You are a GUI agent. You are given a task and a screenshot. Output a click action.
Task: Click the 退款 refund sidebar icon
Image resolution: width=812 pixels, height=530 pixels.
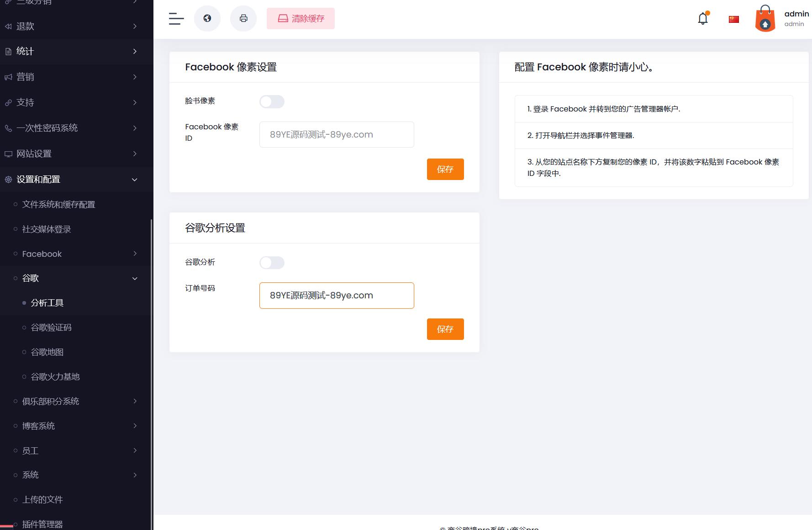pyautogui.click(x=8, y=26)
